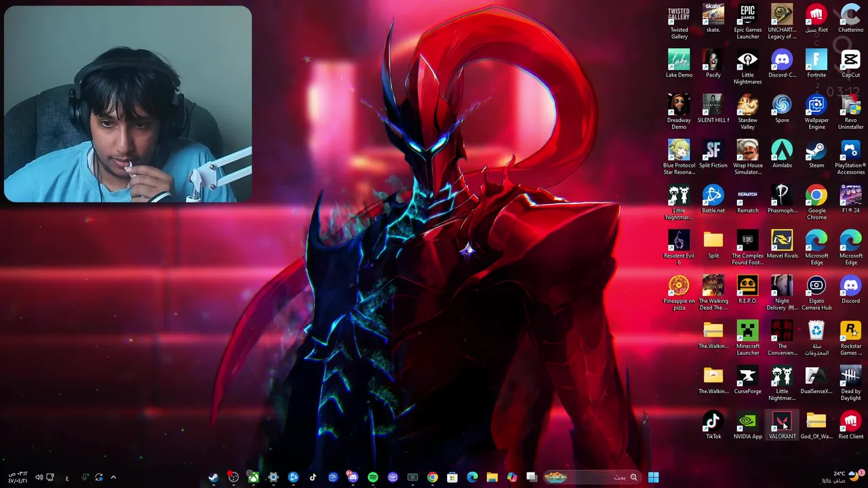Launch the skate. game shortcut
The height and width of the screenshot is (488, 868).
pos(713,19)
